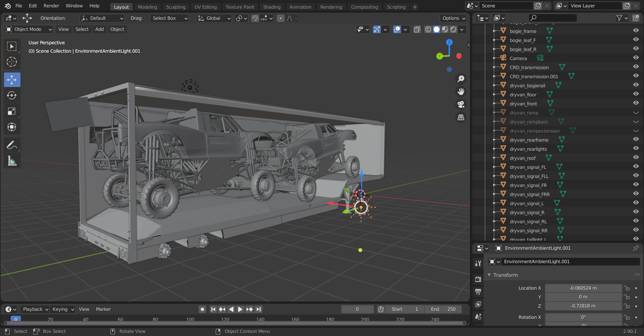Open the Render menu
The width and height of the screenshot is (644, 336).
click(x=51, y=6)
